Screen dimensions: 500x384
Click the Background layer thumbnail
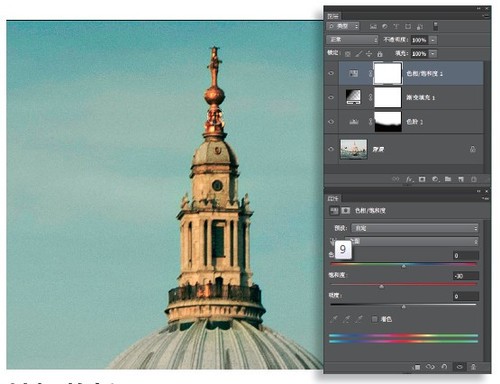[354, 149]
